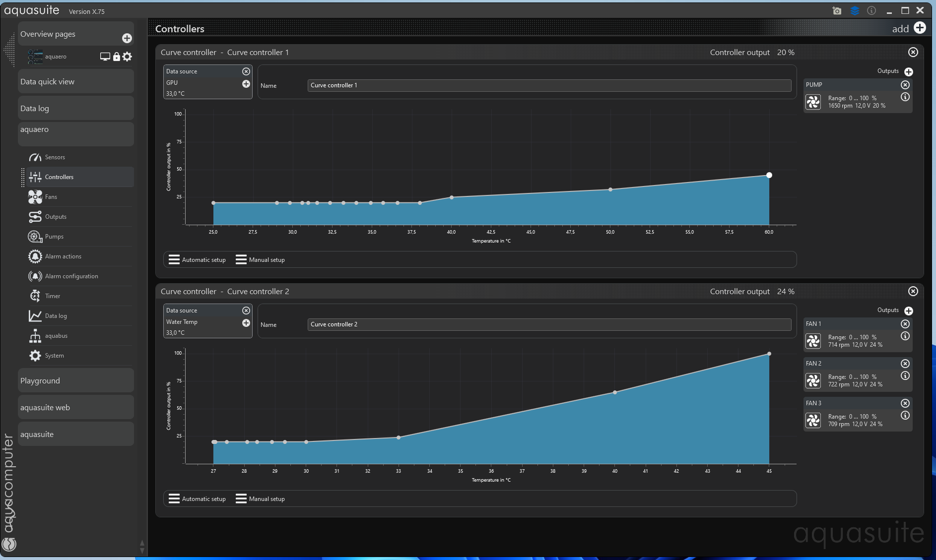Select a data source for Curve controller 2
The height and width of the screenshot is (560, 936).
[246, 323]
